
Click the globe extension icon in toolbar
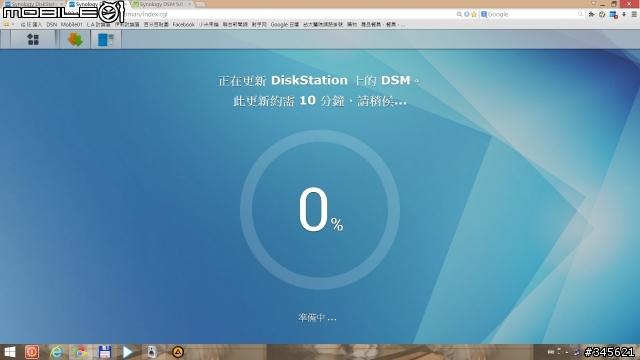[x=602, y=14]
